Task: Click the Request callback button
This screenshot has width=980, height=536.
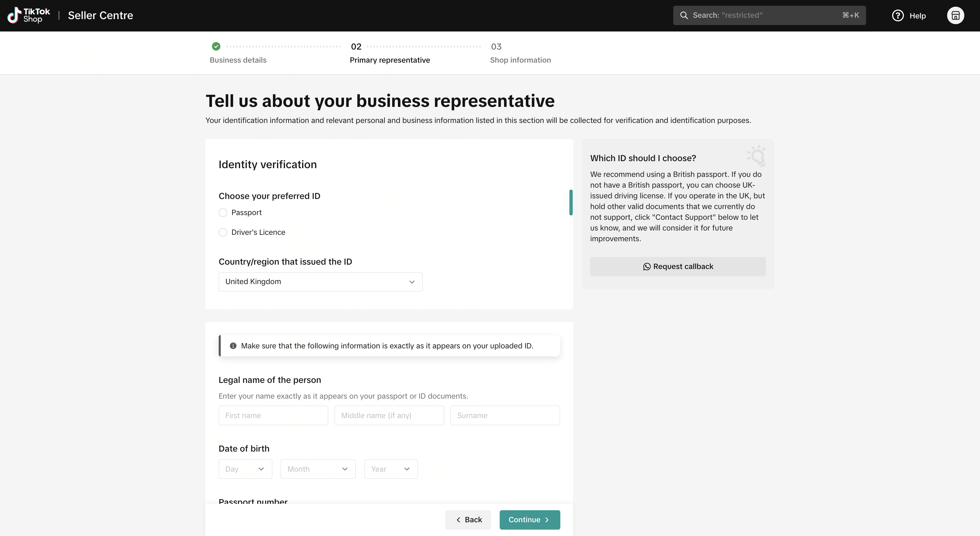Action: pyautogui.click(x=678, y=267)
